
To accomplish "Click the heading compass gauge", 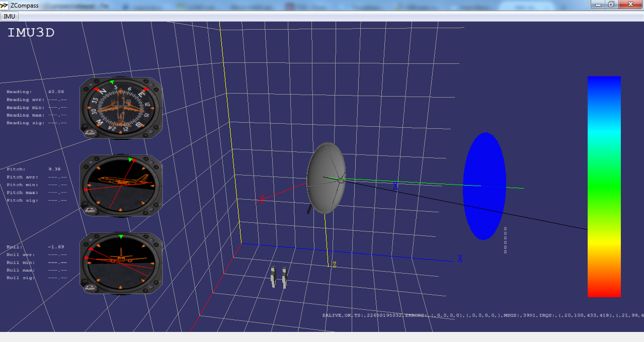I will (x=121, y=108).
